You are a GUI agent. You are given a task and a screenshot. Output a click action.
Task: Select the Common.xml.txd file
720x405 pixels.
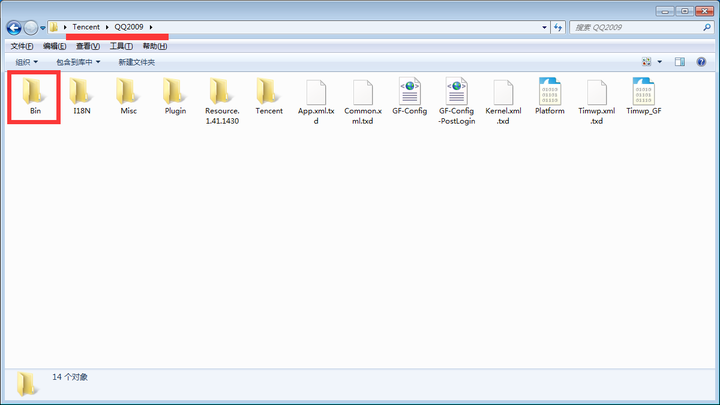pos(363,101)
